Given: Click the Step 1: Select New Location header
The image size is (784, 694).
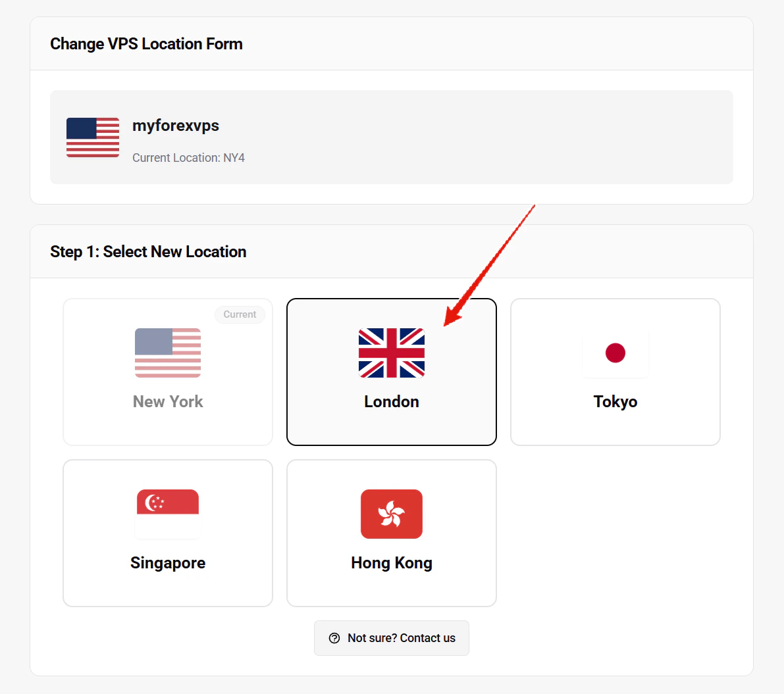Looking at the screenshot, I should [148, 251].
